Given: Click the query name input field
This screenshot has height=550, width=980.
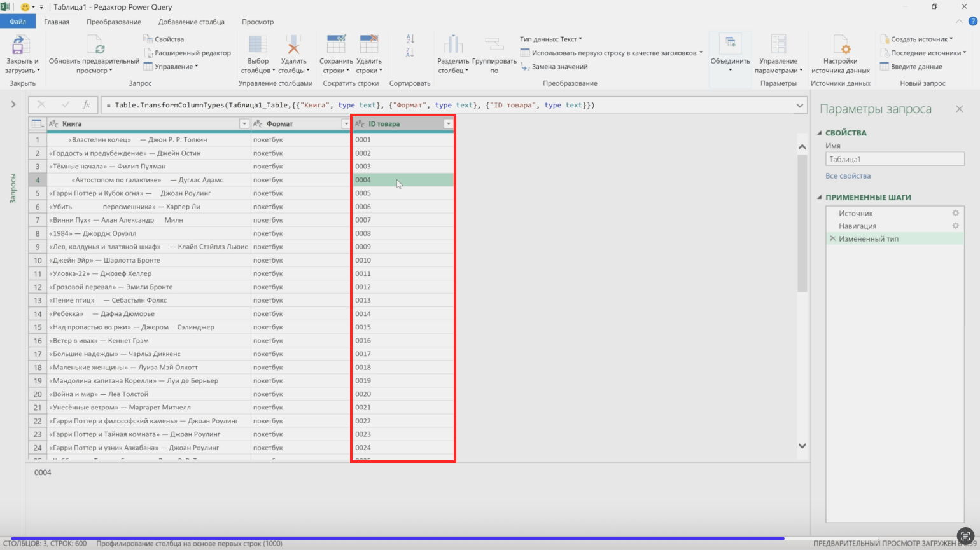Looking at the screenshot, I should pyautogui.click(x=894, y=160).
